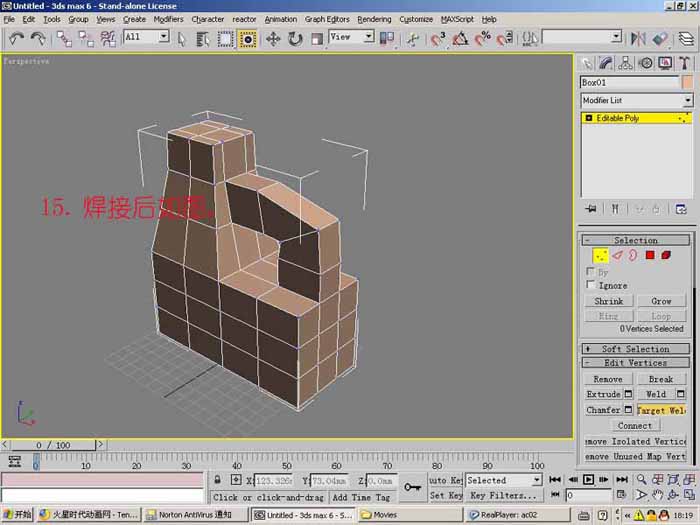The width and height of the screenshot is (700, 525).
Task: Click the Redo arrow icon
Action: (x=38, y=39)
